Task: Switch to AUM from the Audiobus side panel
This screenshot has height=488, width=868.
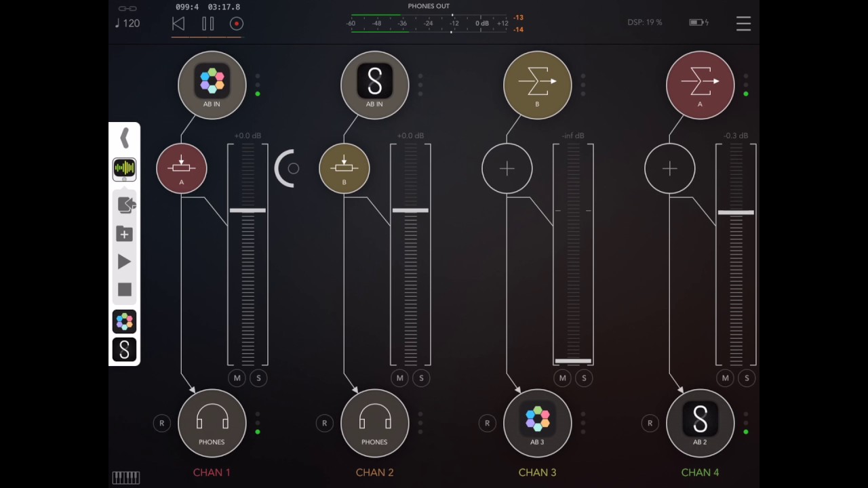Action: click(x=124, y=168)
